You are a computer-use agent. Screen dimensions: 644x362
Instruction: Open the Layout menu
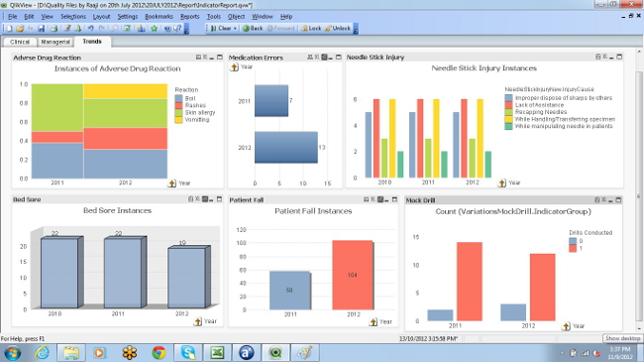(x=101, y=17)
